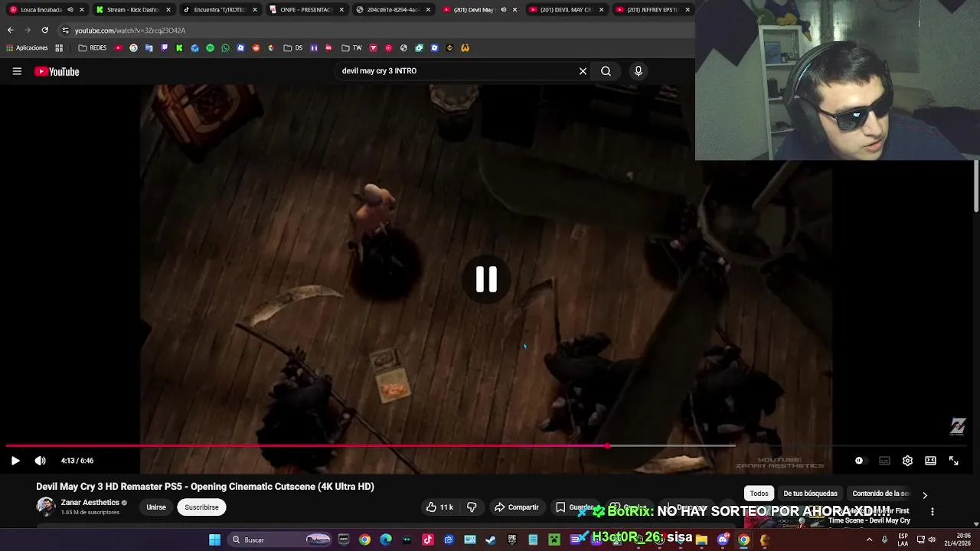980x551 pixels.
Task: Open the YouTube guide hamburger menu
Action: click(x=17, y=71)
